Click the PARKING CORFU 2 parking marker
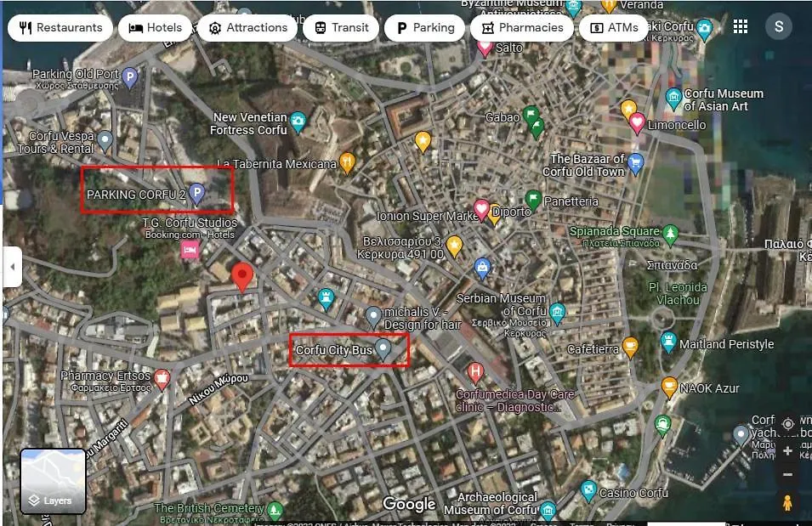 196,195
